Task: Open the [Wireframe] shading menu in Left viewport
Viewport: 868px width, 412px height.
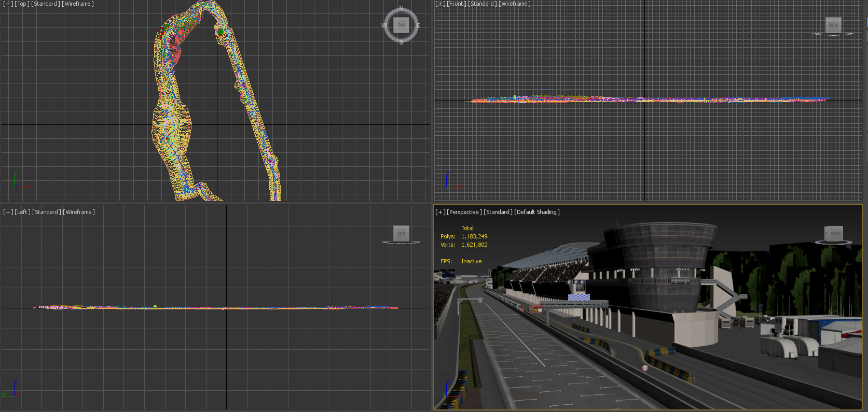Action: pos(79,212)
